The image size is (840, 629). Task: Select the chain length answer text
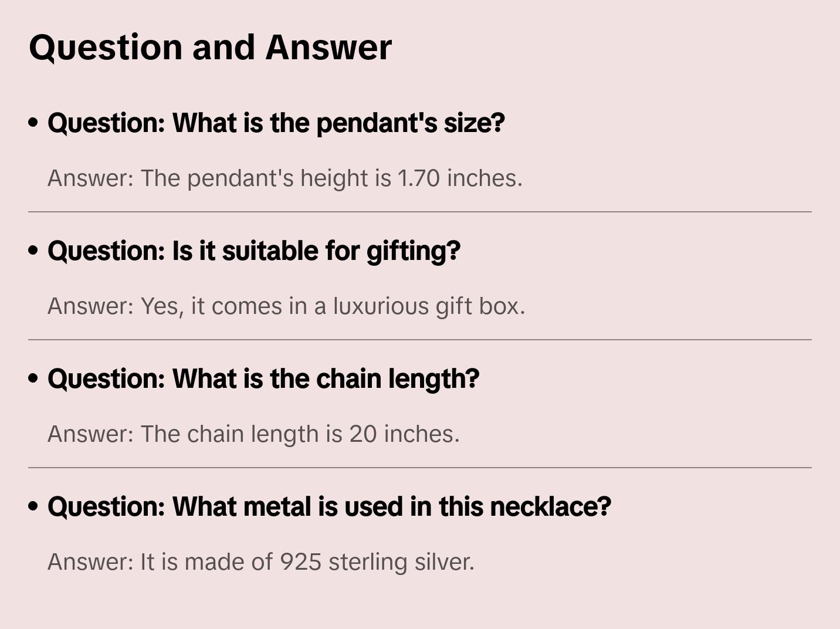253,434
